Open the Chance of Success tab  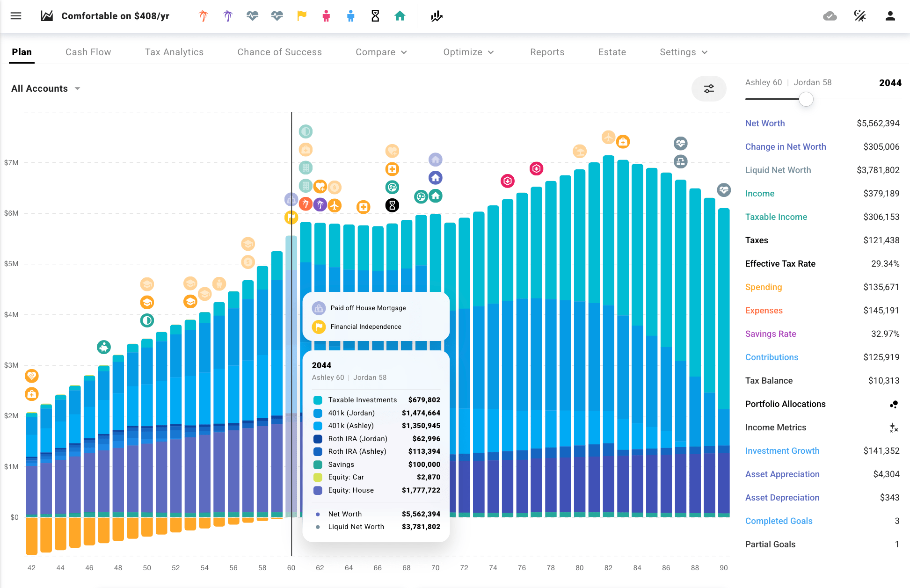(280, 52)
